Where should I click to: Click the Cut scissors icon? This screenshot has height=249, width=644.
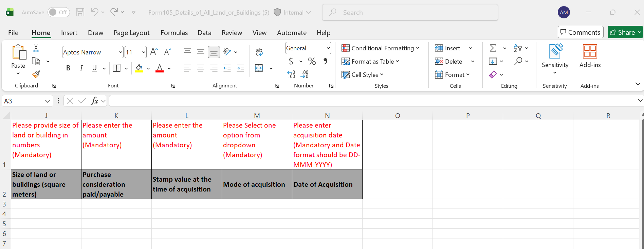(x=36, y=48)
